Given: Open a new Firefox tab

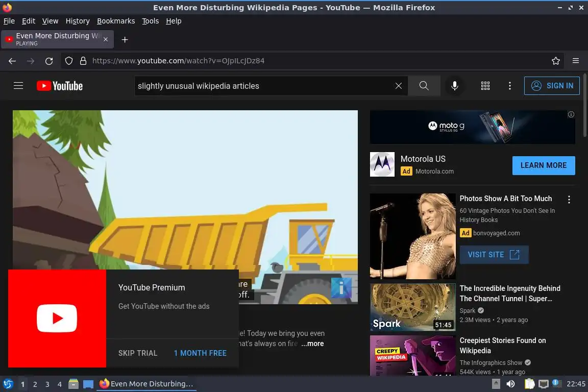Looking at the screenshot, I should click(125, 40).
